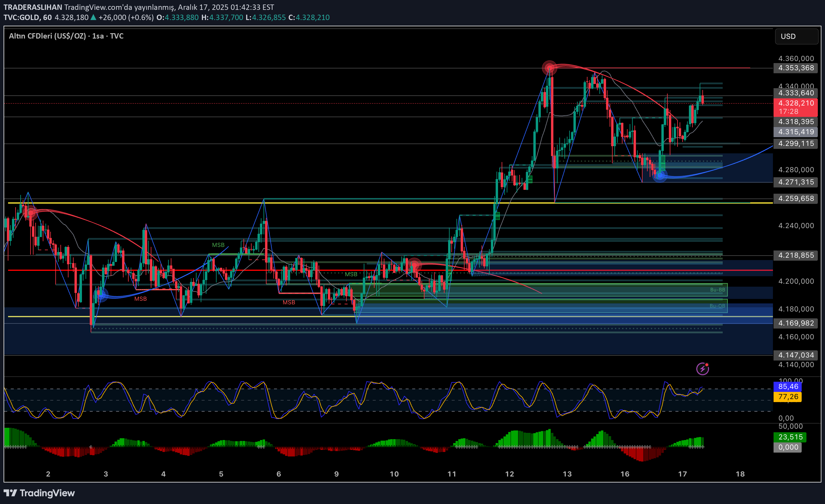Click the 4.353,368 resistance price label
The width and height of the screenshot is (825, 504).
(796, 68)
